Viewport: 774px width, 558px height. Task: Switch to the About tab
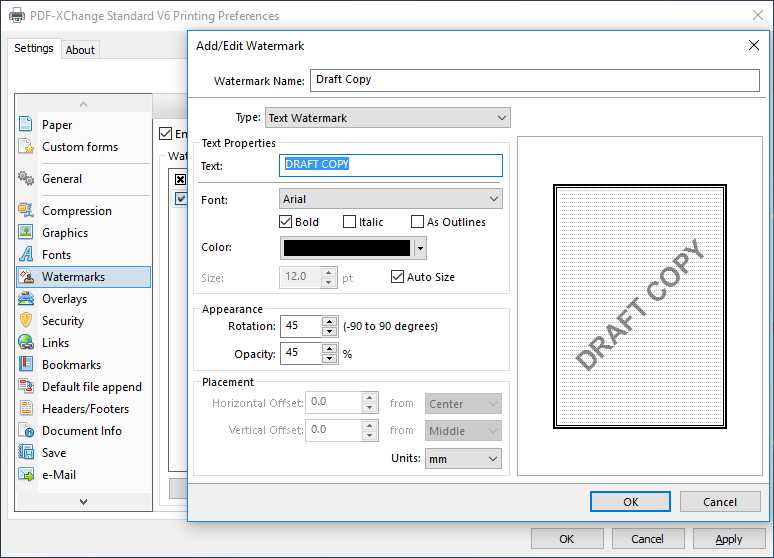coord(80,50)
